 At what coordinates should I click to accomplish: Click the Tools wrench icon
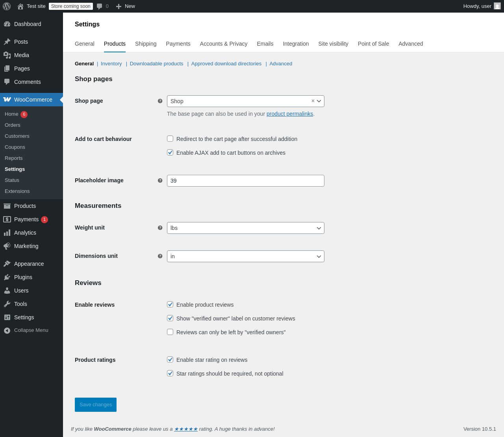click(x=7, y=304)
